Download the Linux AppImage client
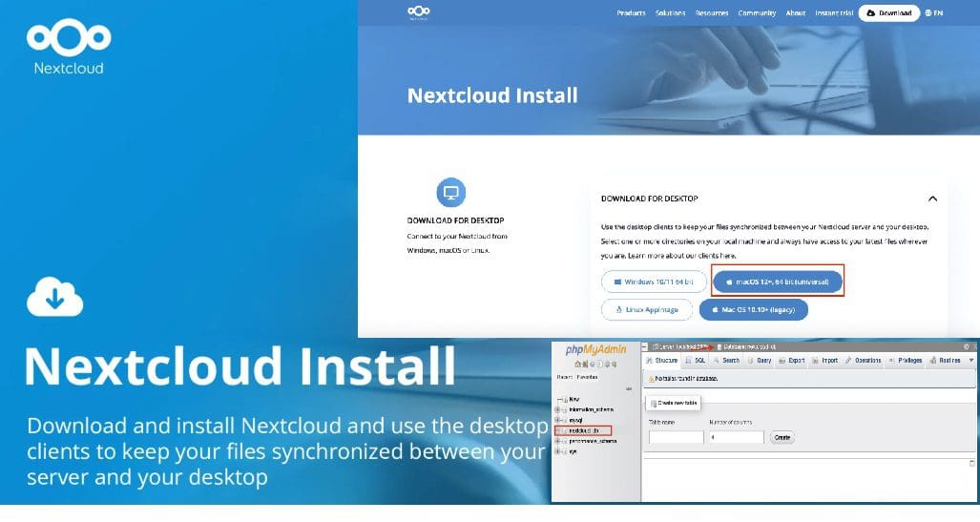The image size is (980, 522). [x=647, y=309]
